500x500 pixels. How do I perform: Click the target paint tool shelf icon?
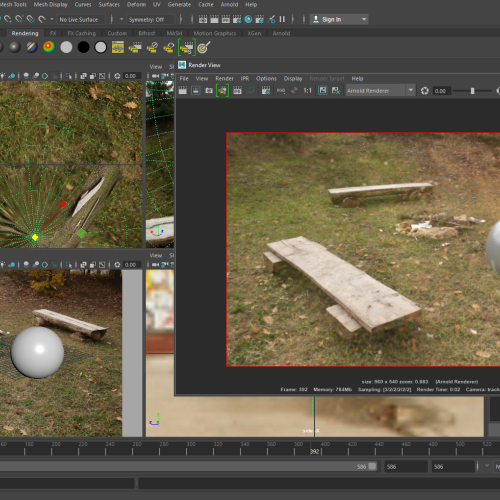click(x=204, y=47)
